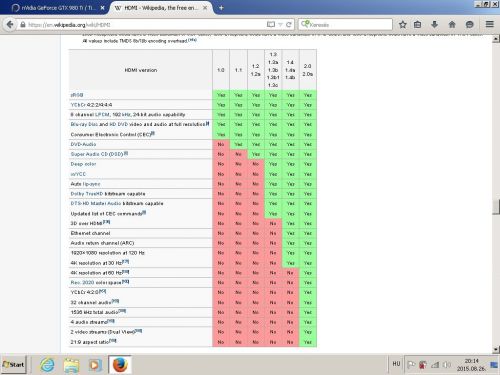This screenshot has height=375, width=500.
Task: Go back with the browser back arrow
Action: click(10, 24)
